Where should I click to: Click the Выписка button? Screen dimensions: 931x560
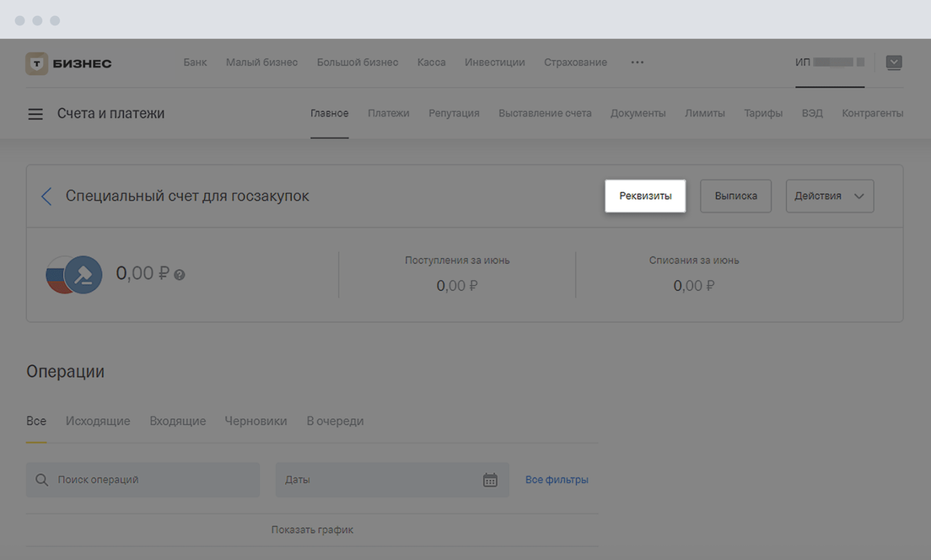(x=735, y=196)
